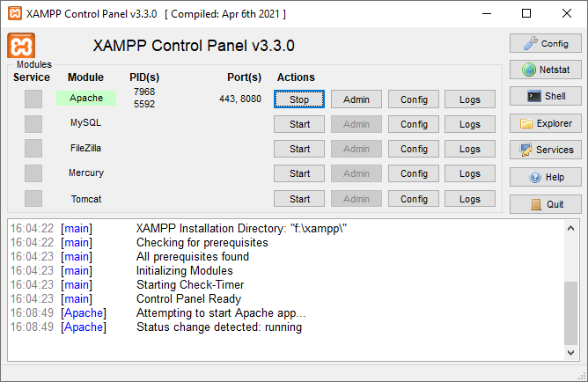Screen dimensions: 588x382
Task: Toggle the Tomcat service checkbox
Action: pyautogui.click(x=33, y=198)
